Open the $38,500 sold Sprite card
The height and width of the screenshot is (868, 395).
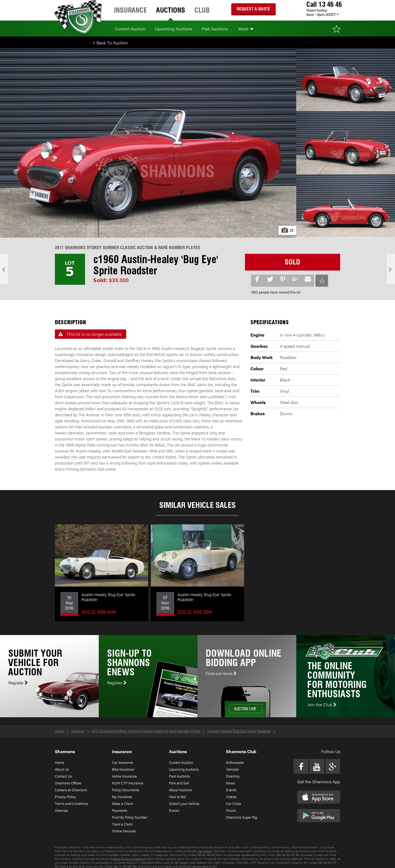[x=197, y=573]
